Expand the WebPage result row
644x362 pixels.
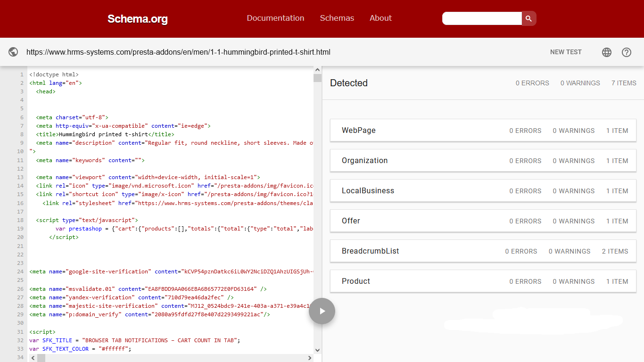click(483, 131)
